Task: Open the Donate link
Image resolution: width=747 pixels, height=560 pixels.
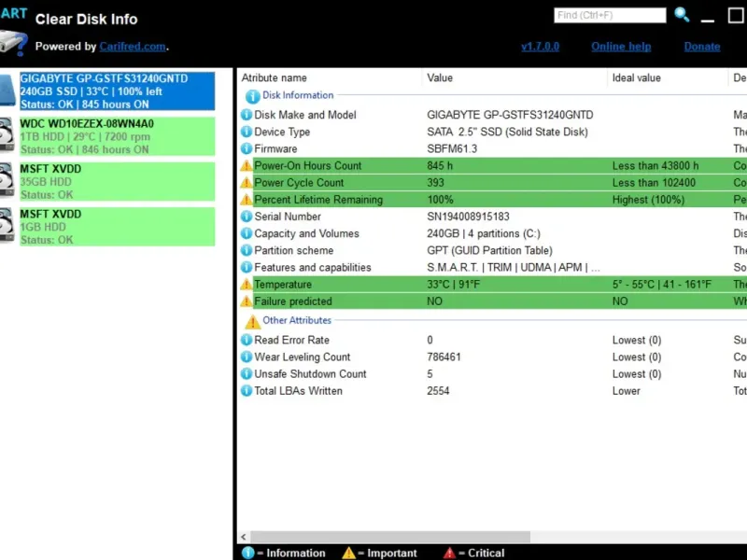Action: point(702,47)
